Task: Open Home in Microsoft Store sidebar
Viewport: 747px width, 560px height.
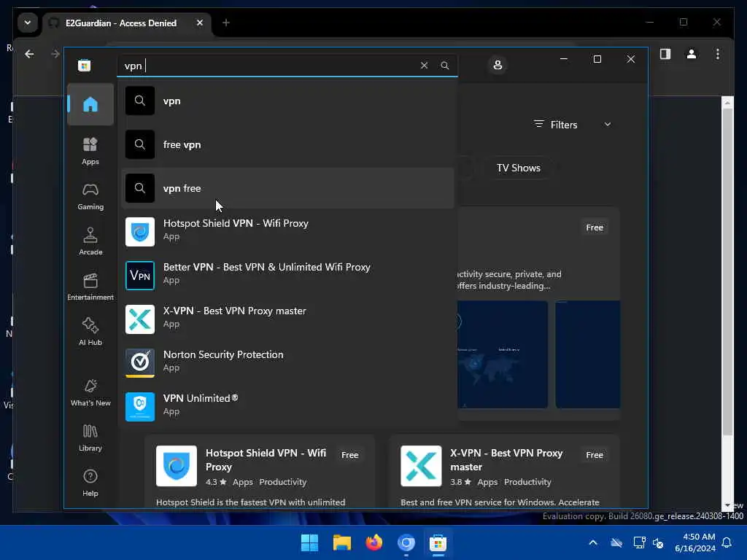Action: (90, 104)
